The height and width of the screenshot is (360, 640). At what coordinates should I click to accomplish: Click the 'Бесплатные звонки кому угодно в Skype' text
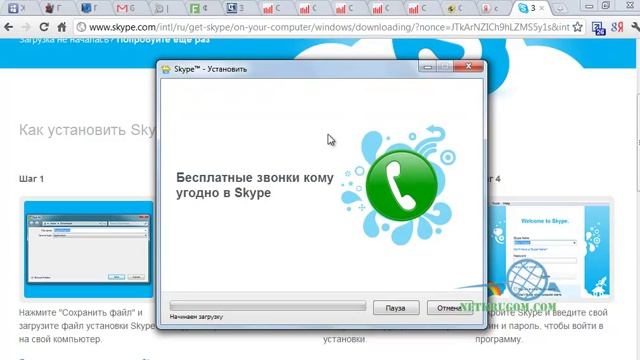pos(255,185)
